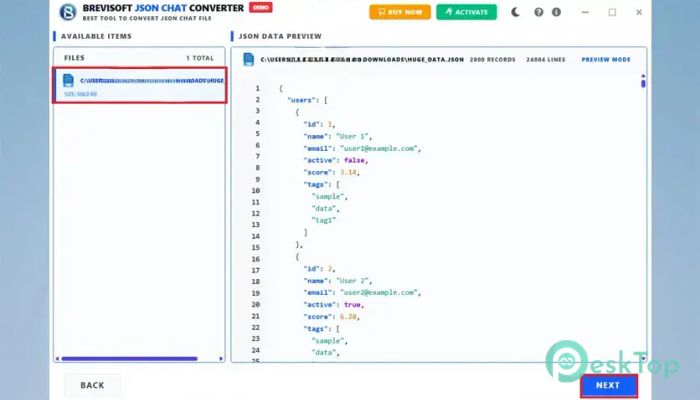Click left arrow of files list scrollbar

[x=57, y=358]
